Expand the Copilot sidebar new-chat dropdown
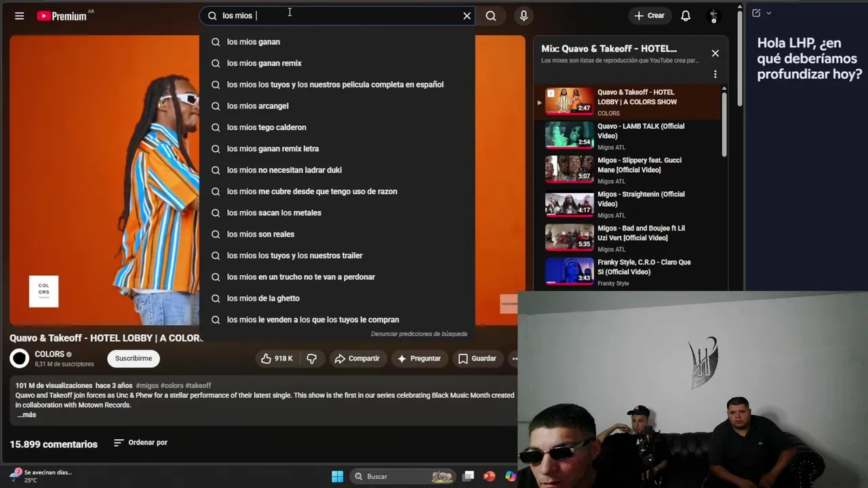The height and width of the screenshot is (488, 868). (x=769, y=13)
